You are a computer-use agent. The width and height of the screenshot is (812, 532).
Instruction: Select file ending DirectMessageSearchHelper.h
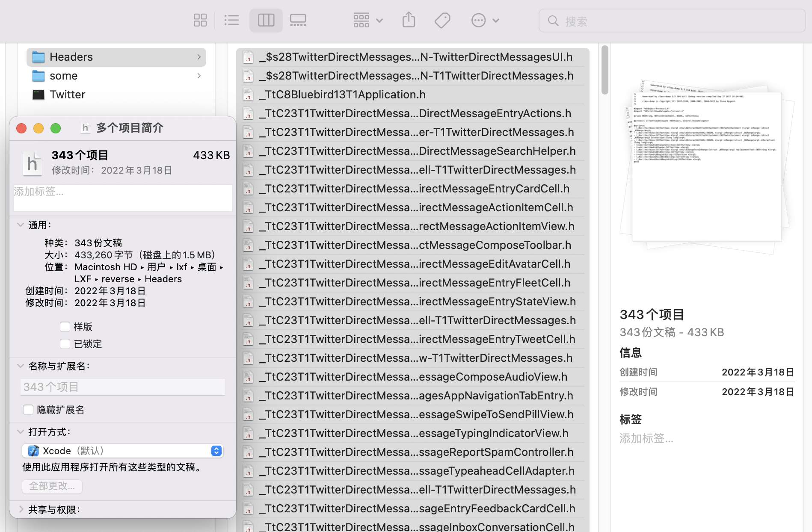pos(413,151)
